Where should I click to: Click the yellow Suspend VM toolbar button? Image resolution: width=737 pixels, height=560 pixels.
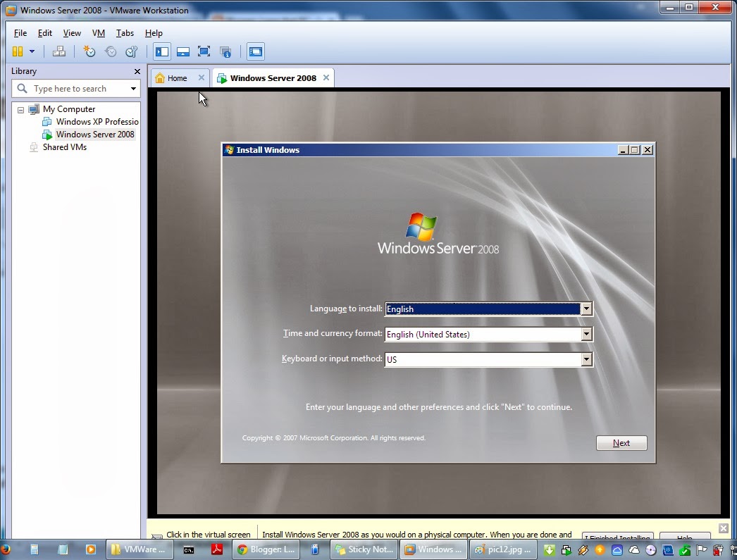18,51
